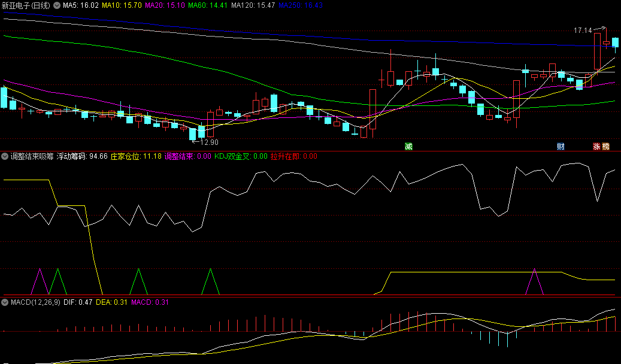Click the 17.14 high price label

[x=583, y=31]
